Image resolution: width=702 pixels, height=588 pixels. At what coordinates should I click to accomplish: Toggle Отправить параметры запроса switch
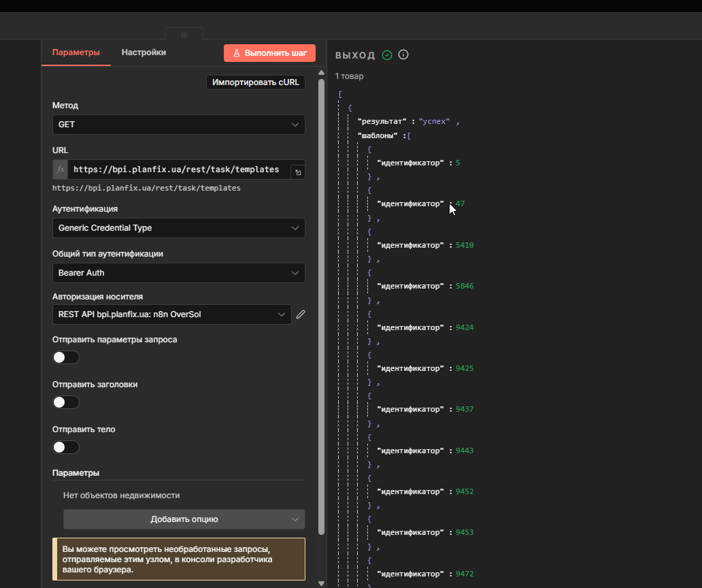coord(66,357)
